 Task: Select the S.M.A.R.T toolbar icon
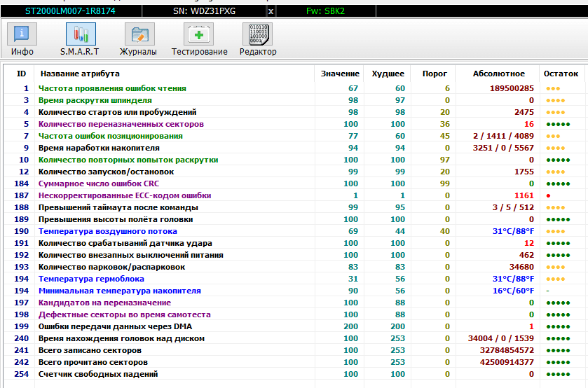coord(81,35)
